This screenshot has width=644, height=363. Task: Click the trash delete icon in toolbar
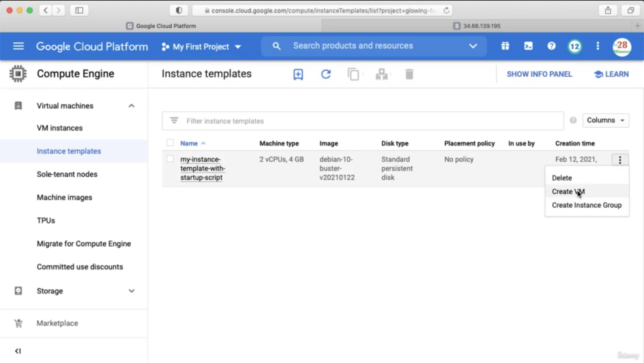(409, 74)
